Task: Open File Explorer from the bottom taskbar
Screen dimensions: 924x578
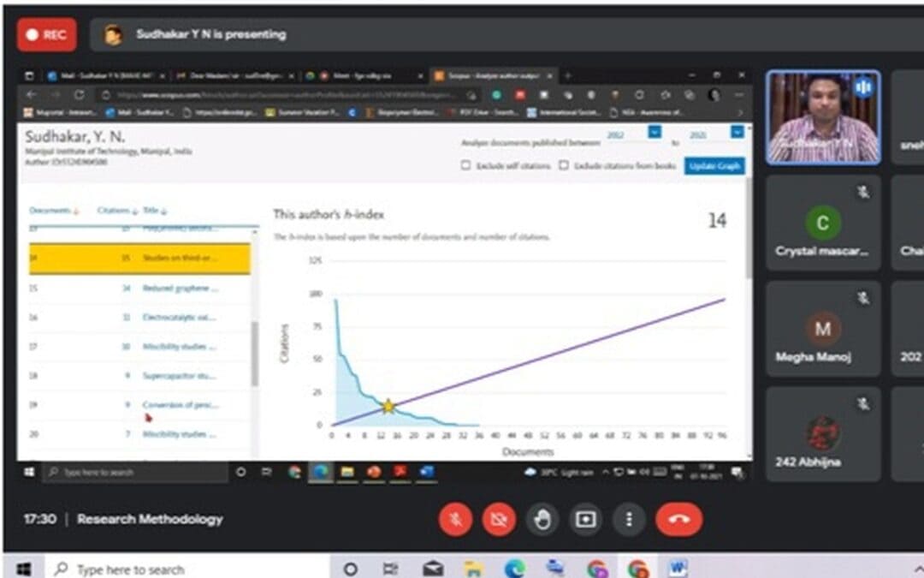Action: click(x=473, y=568)
